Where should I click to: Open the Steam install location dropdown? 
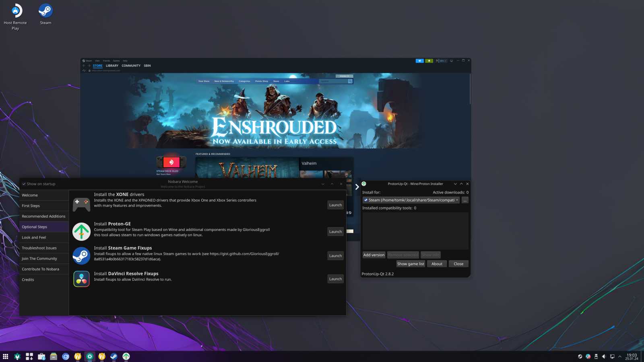411,200
